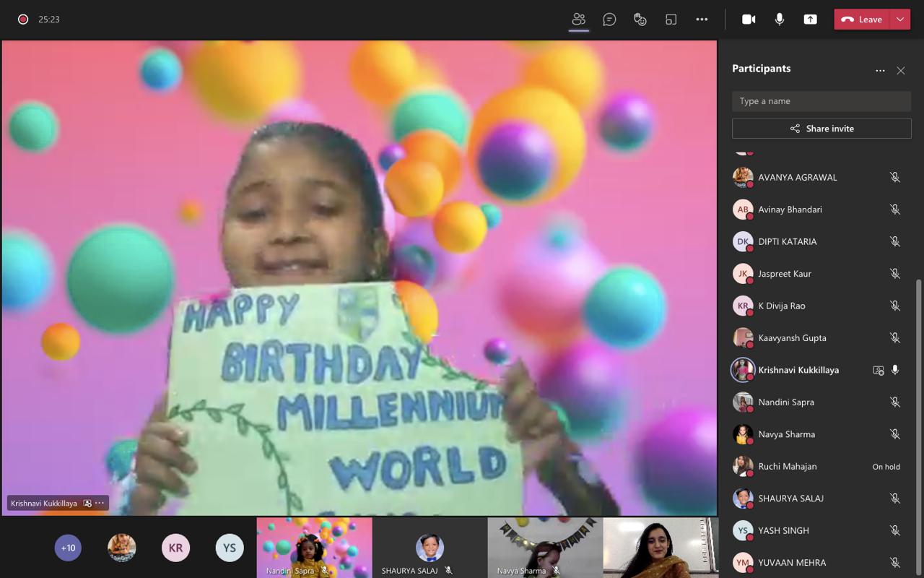Click the participants list scrollbar

pos(919,426)
